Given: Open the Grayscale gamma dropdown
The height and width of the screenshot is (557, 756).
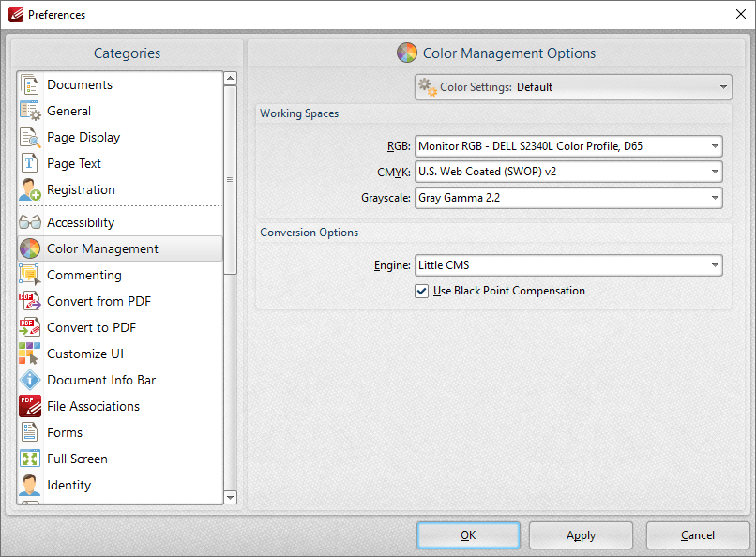Looking at the screenshot, I should (x=714, y=198).
